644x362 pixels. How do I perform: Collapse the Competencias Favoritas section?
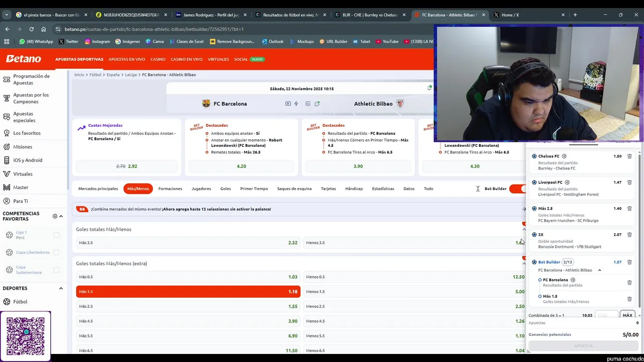pos(61,216)
